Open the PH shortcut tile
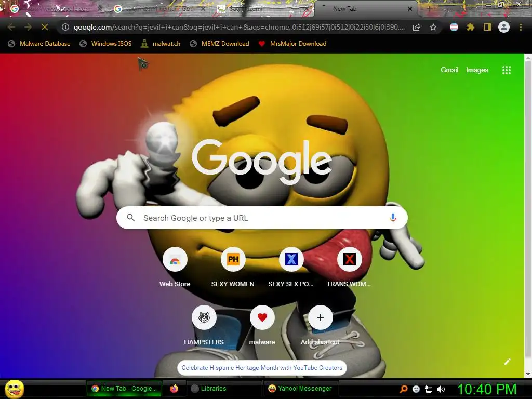 [233, 268]
